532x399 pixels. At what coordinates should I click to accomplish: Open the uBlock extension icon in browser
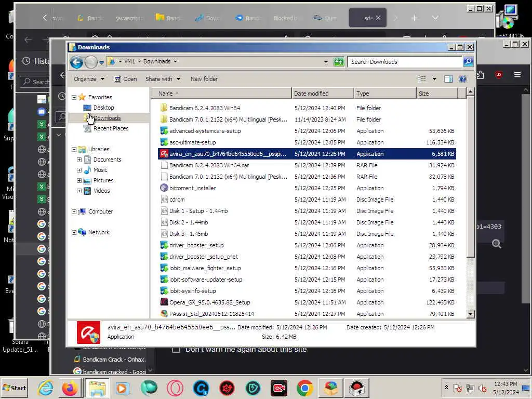pos(498,75)
